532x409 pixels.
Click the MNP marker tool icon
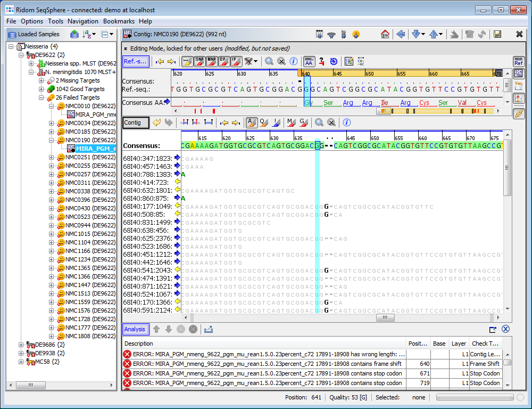(x=212, y=61)
